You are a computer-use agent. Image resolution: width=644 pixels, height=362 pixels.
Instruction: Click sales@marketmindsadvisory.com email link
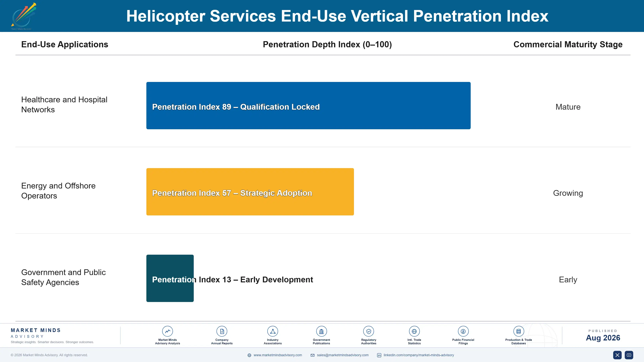point(343,355)
